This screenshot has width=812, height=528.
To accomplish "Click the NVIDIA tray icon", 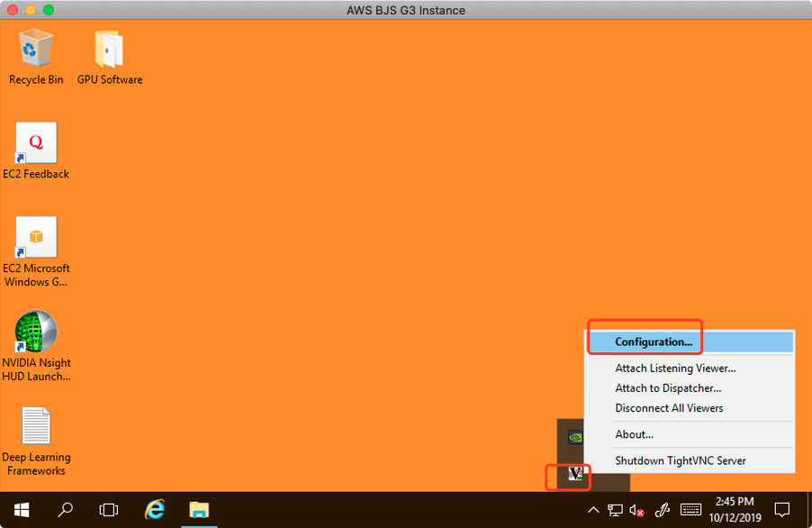I will click(575, 437).
